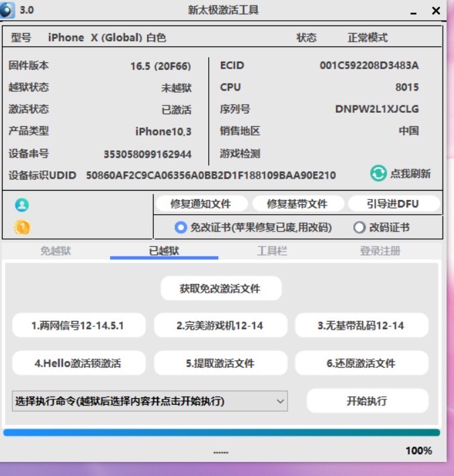Click the 游戏检测 label
The width and height of the screenshot is (454, 476).
click(240, 153)
